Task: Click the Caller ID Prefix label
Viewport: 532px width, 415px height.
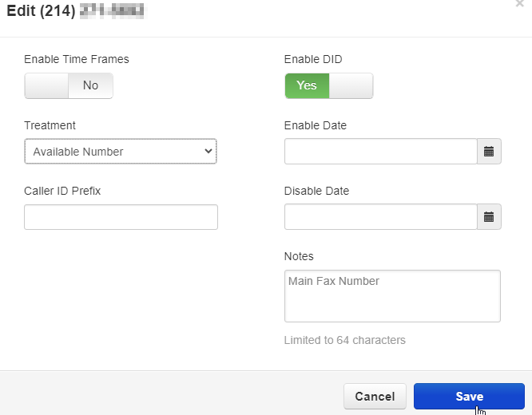Action: point(62,191)
